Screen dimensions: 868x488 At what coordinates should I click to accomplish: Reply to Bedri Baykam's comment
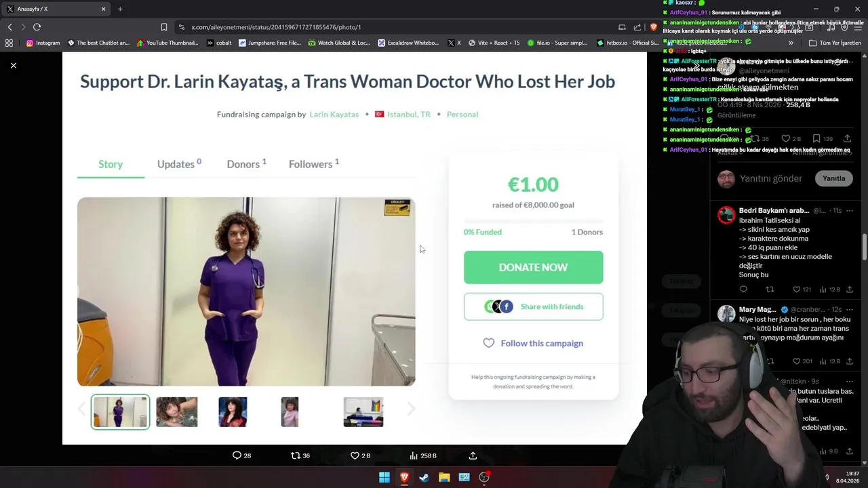coord(743,289)
